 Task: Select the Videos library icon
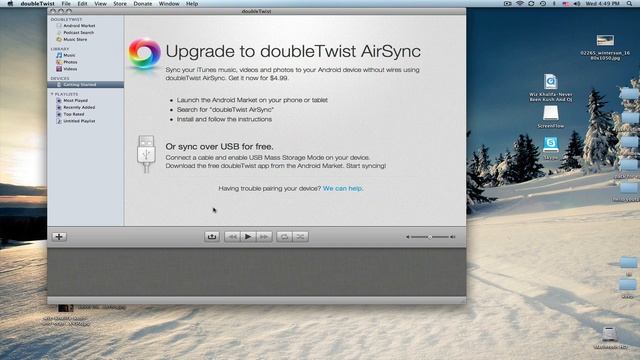59,69
